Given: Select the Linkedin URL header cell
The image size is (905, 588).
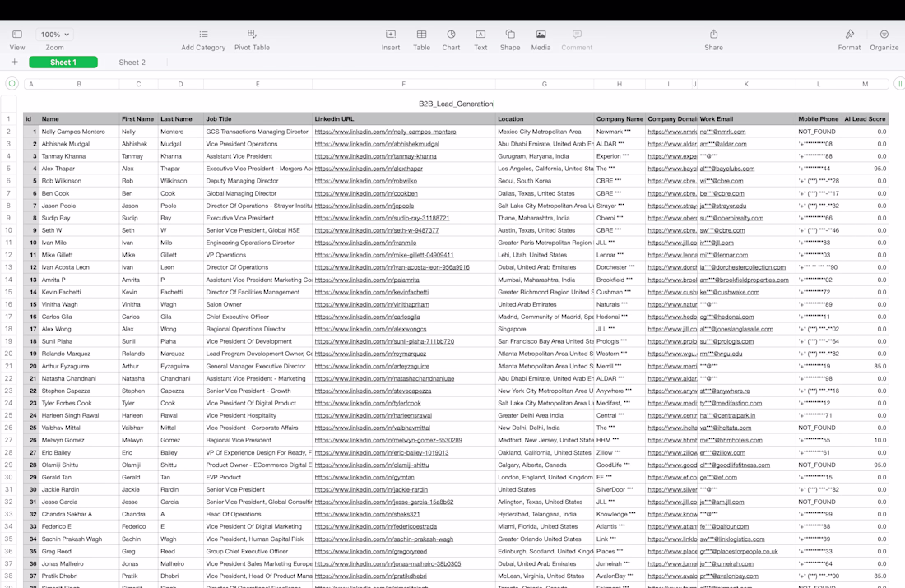Looking at the screenshot, I should point(403,119).
